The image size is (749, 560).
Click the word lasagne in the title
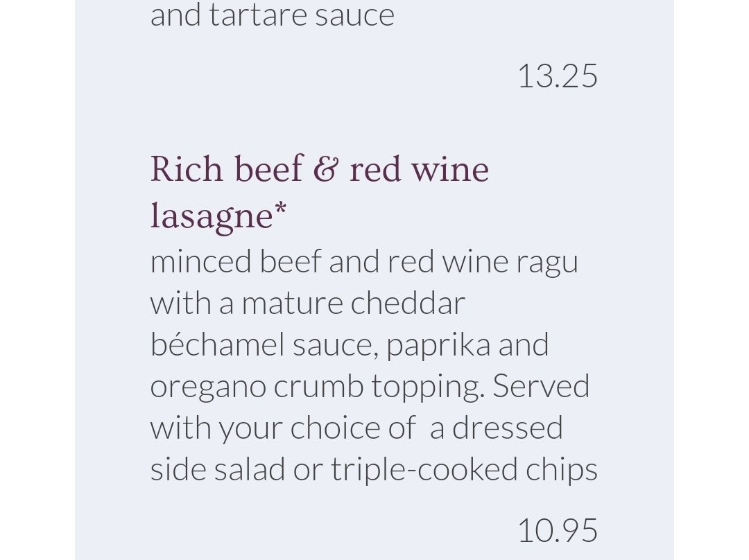pos(212,217)
